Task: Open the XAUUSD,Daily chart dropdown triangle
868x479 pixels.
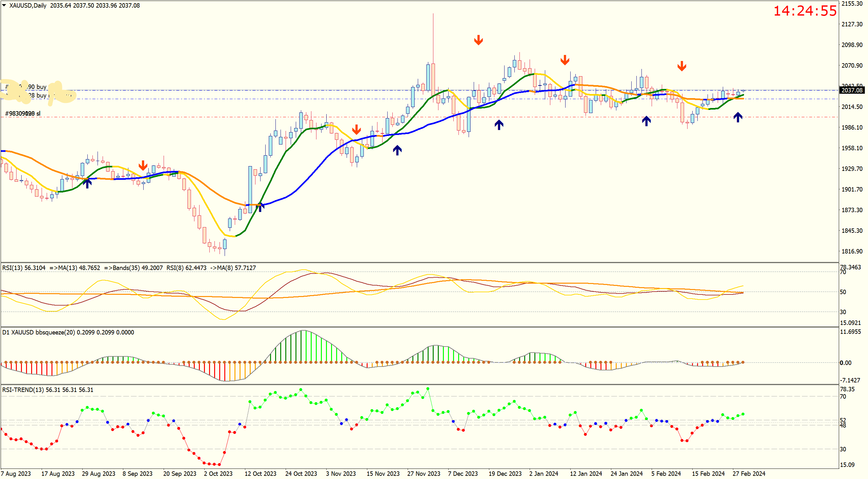Action: pos(4,5)
